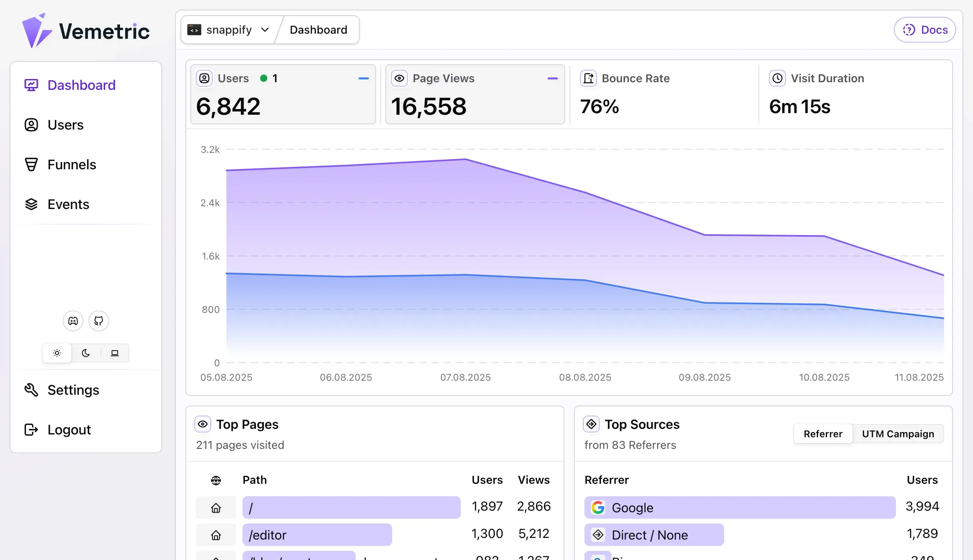Click the eye icon on the Page Views card
973x560 pixels.
(399, 78)
